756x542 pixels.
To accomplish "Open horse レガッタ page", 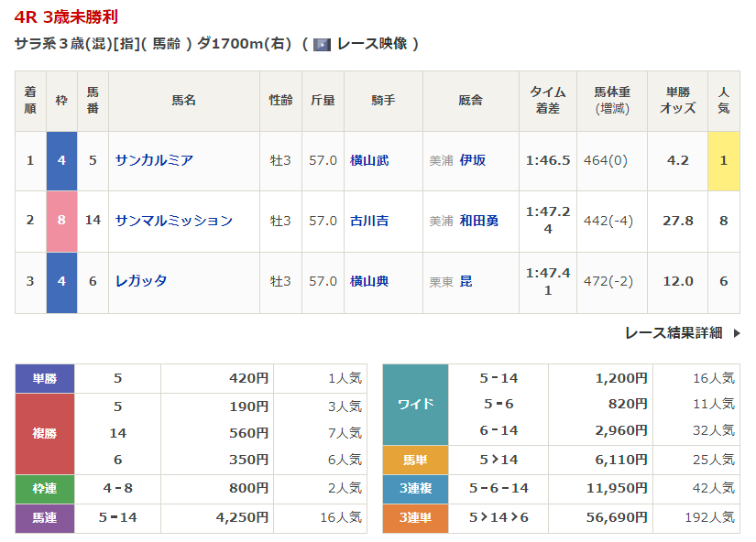I will [x=141, y=281].
